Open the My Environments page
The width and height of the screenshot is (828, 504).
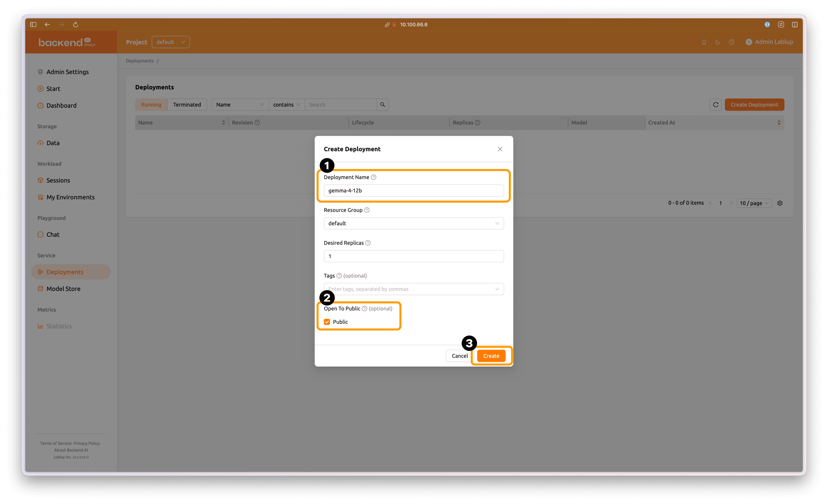click(66, 197)
